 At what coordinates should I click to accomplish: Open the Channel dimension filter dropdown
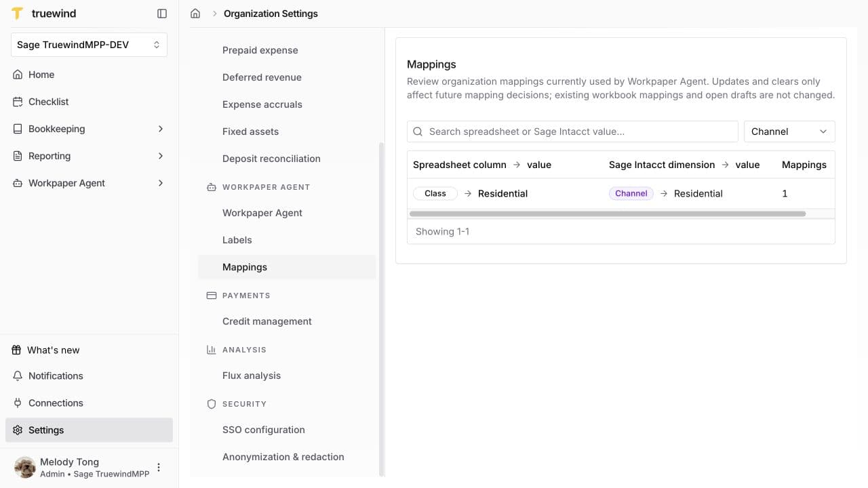point(789,131)
